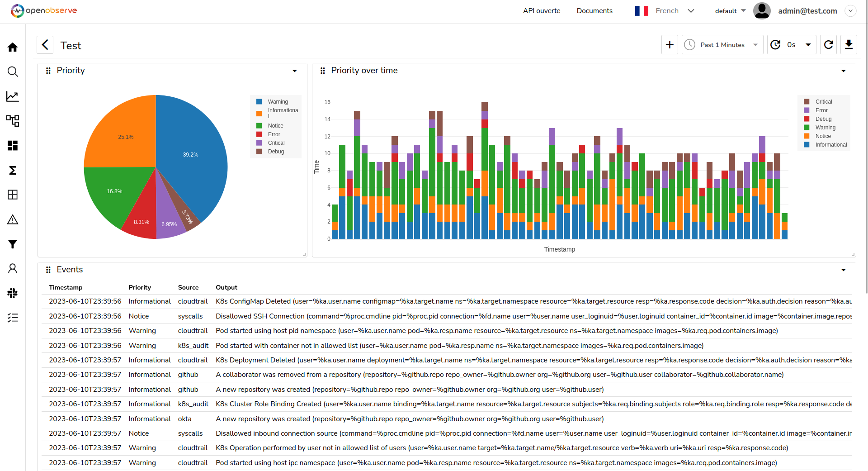This screenshot has width=868, height=471.
Task: Toggle Warning legend entry in Priority pie chart
Action: pyautogui.click(x=278, y=102)
